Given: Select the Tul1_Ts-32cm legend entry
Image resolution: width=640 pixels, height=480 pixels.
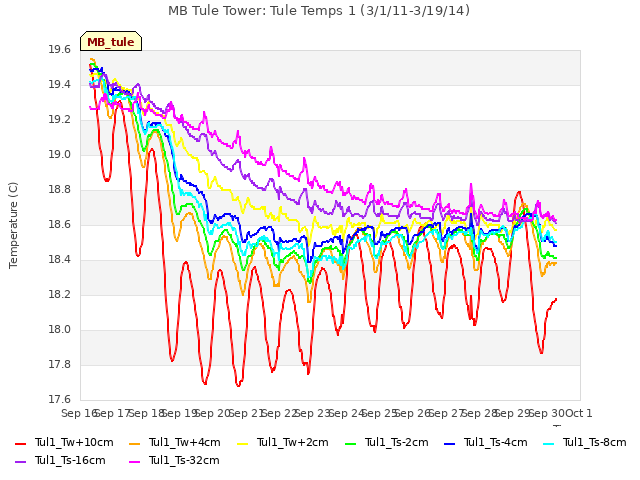Looking at the screenshot, I should [x=174, y=460].
